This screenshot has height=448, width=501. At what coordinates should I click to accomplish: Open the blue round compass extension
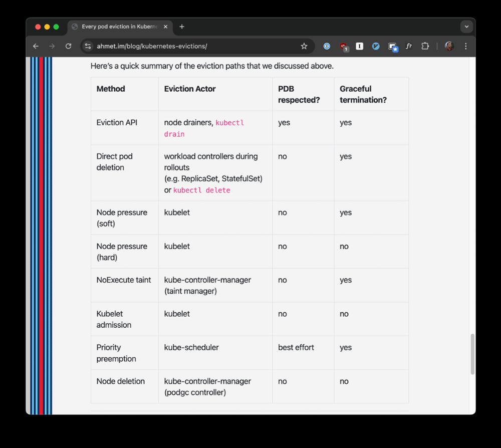(376, 46)
